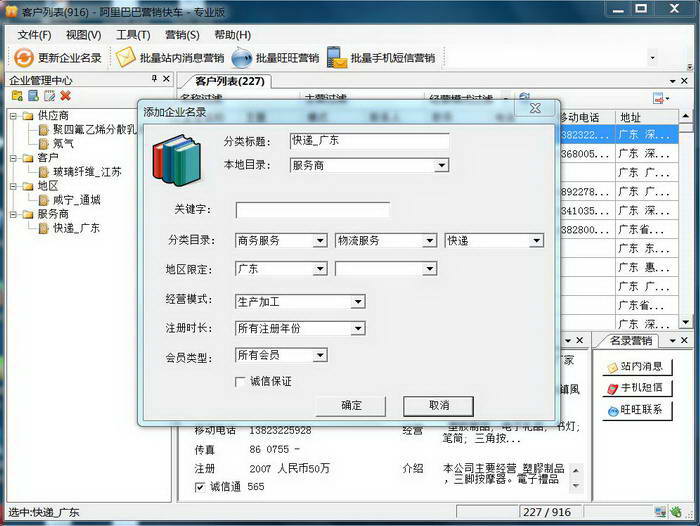Open the 本地目录 dropdown
Image resolution: width=700 pixels, height=526 pixels.
pyautogui.click(x=441, y=166)
